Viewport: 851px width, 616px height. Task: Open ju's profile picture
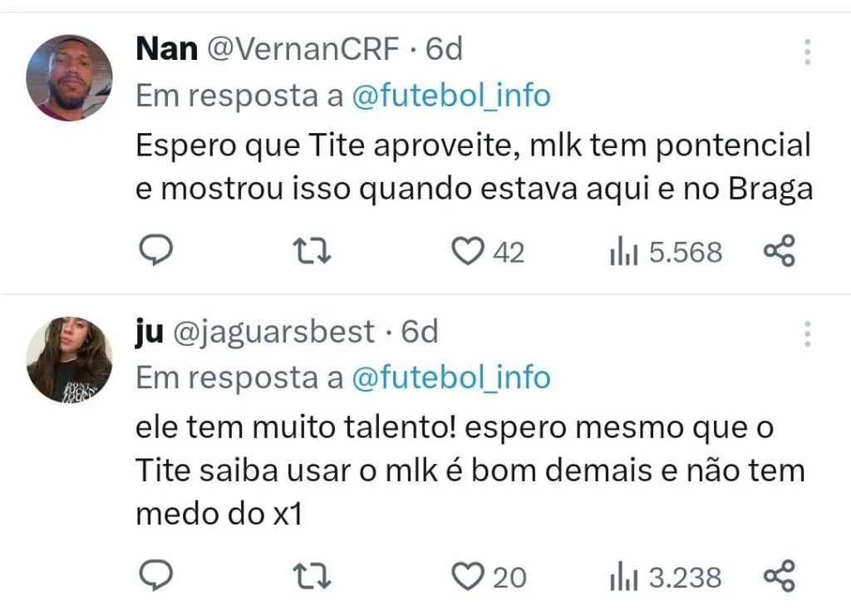click(x=69, y=359)
